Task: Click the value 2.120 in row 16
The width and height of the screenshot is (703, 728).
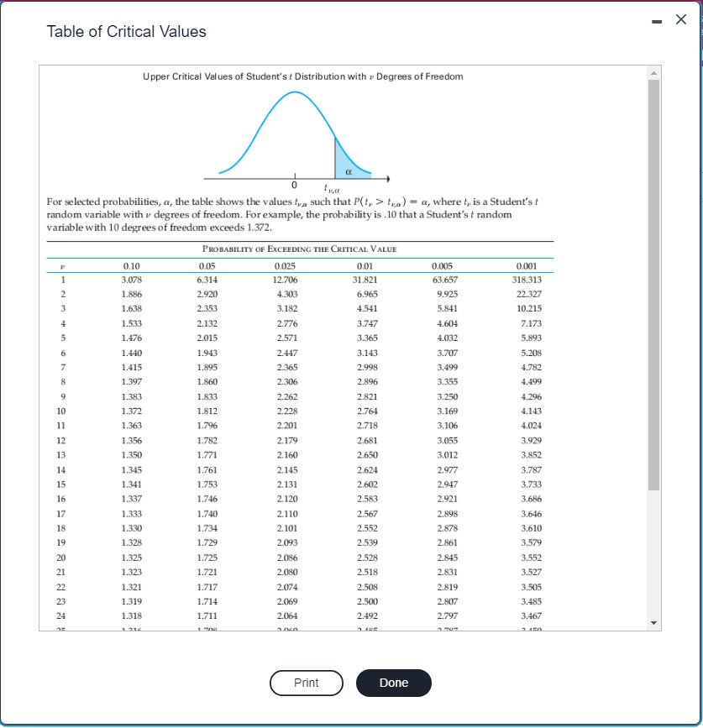Action: click(x=287, y=499)
